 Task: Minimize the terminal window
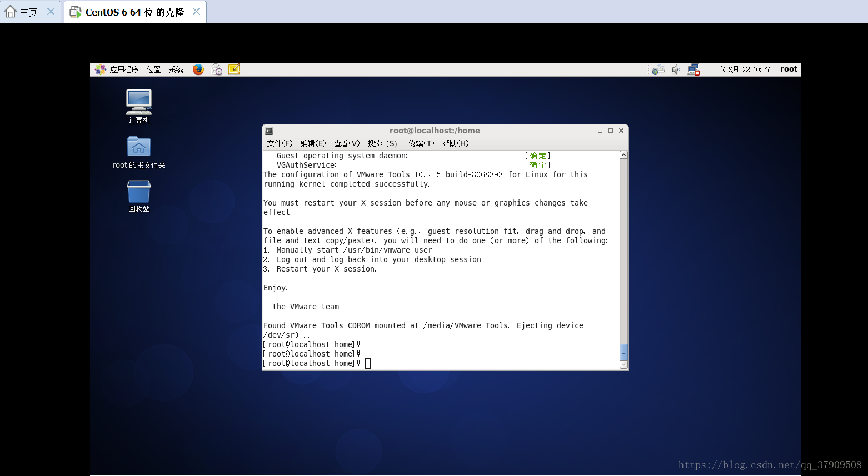[600, 131]
